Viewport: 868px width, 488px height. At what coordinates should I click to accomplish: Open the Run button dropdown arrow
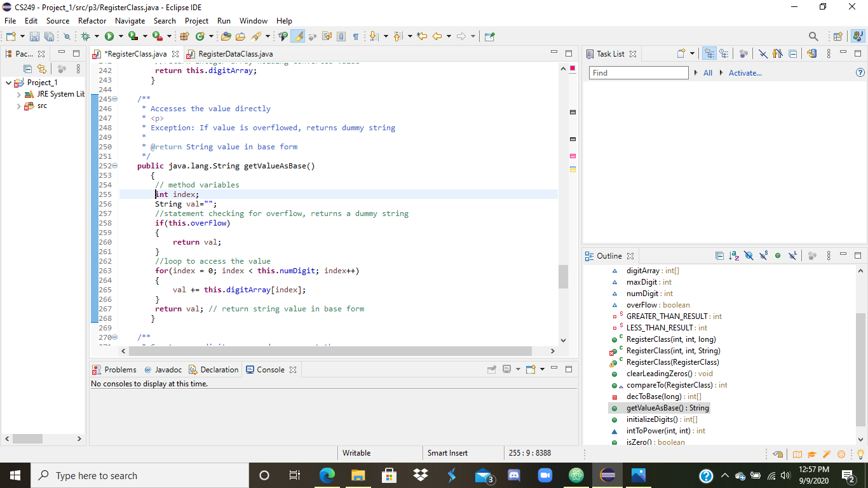(120, 37)
